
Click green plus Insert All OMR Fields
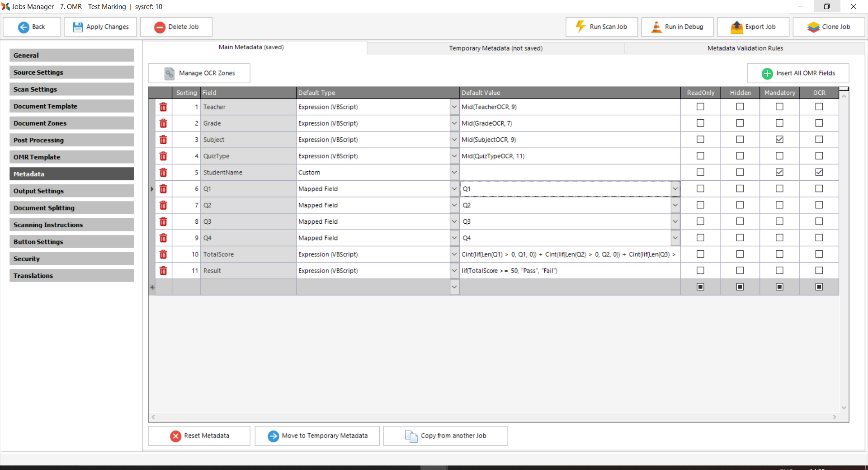(767, 73)
